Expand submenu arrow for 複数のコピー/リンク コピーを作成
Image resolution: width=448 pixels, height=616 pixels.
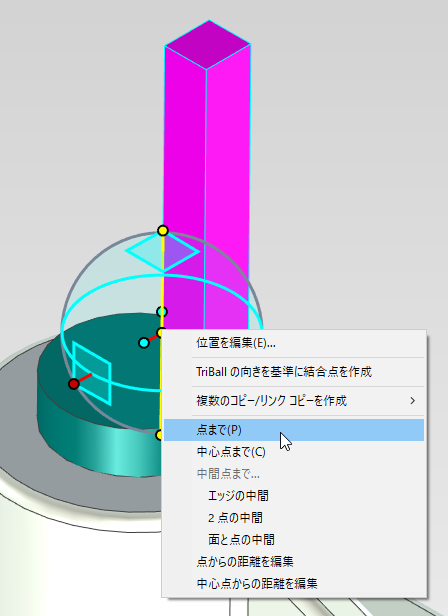tap(412, 401)
